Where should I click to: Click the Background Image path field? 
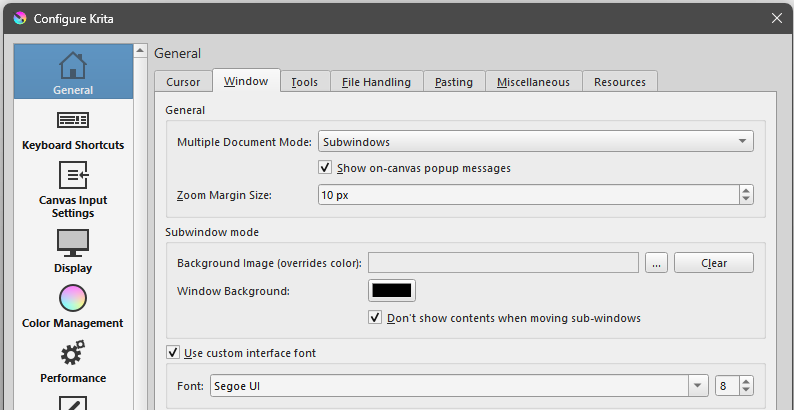tap(503, 263)
